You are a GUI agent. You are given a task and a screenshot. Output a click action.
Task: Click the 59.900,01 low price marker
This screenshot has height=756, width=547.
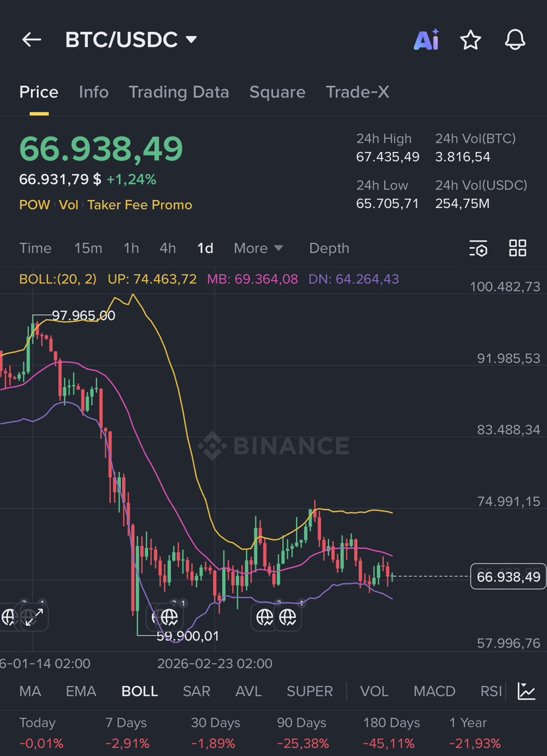pyautogui.click(x=188, y=636)
